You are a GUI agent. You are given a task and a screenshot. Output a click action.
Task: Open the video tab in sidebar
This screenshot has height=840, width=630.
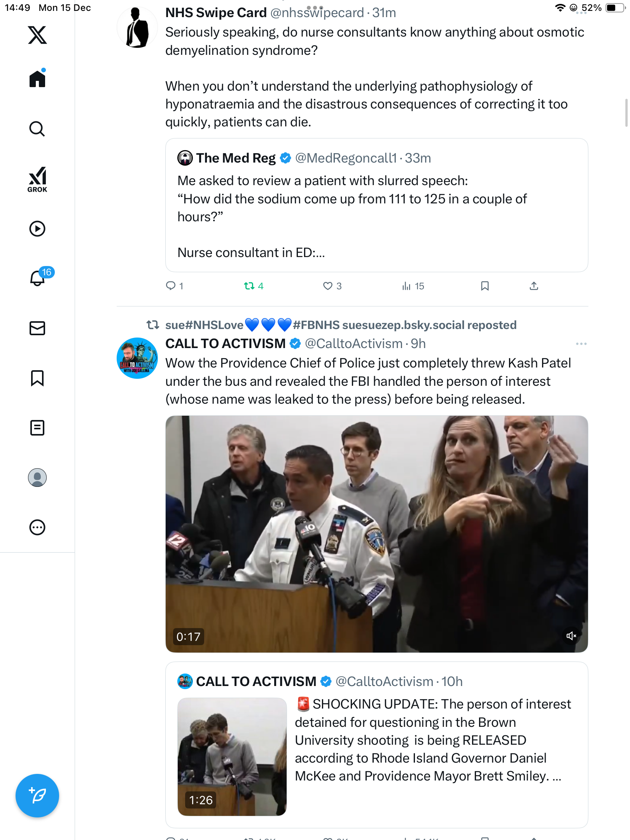(37, 229)
